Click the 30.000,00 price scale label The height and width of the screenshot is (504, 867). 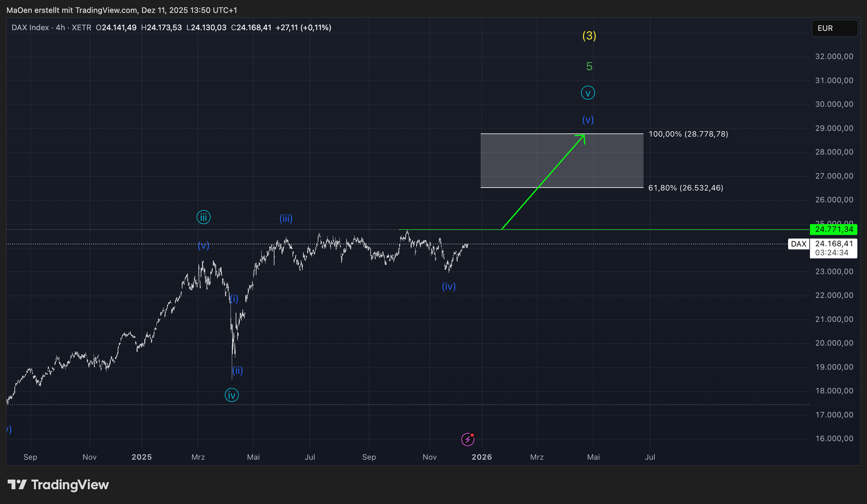(x=834, y=104)
